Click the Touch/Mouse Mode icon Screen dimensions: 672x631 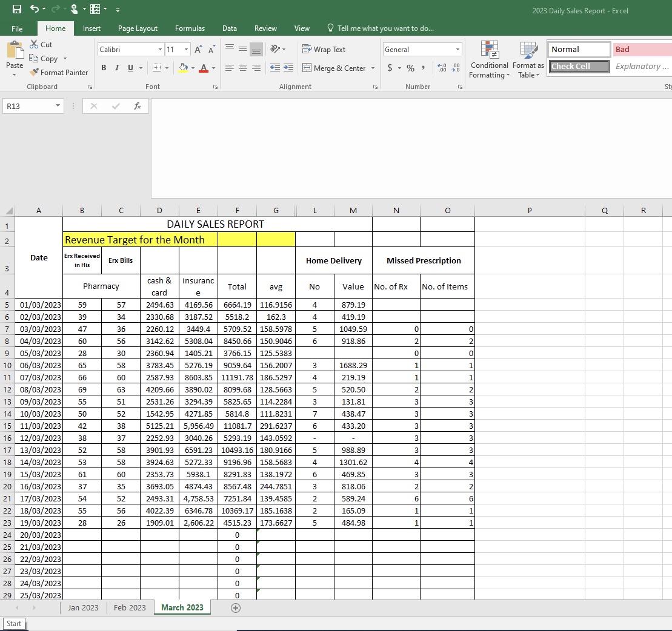pos(75,9)
